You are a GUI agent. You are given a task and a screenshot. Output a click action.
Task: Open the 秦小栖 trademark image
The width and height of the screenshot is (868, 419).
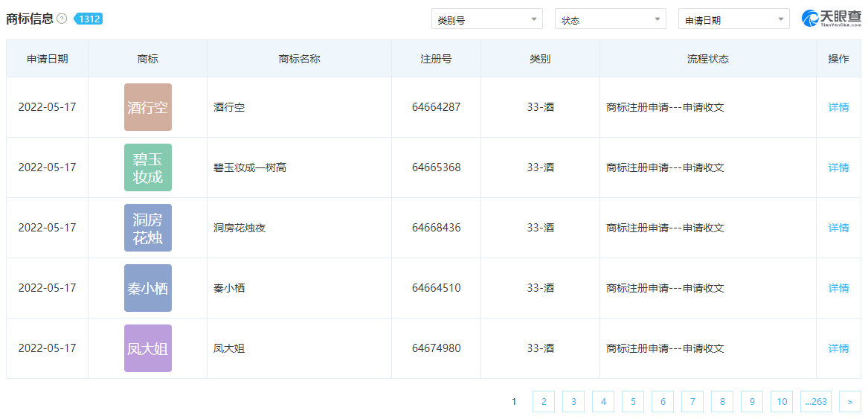click(x=147, y=288)
